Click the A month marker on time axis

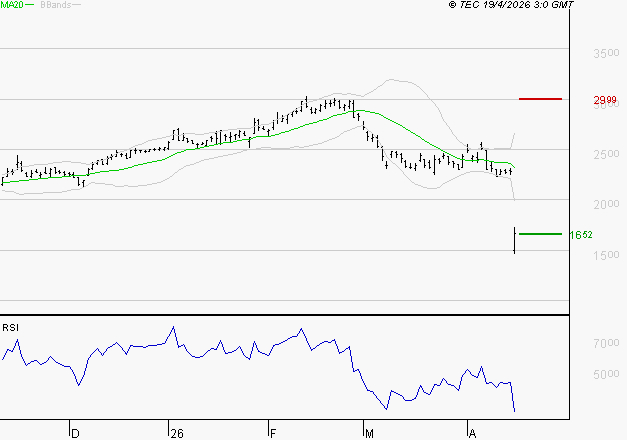click(472, 433)
